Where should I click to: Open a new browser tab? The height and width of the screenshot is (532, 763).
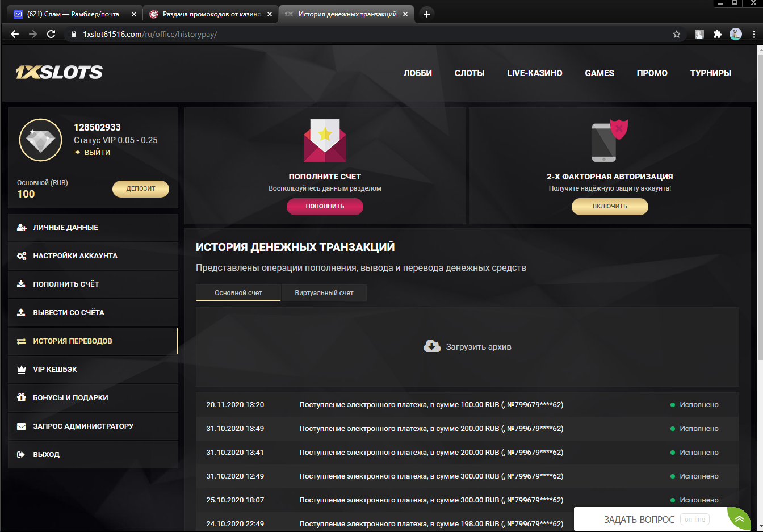point(427,14)
